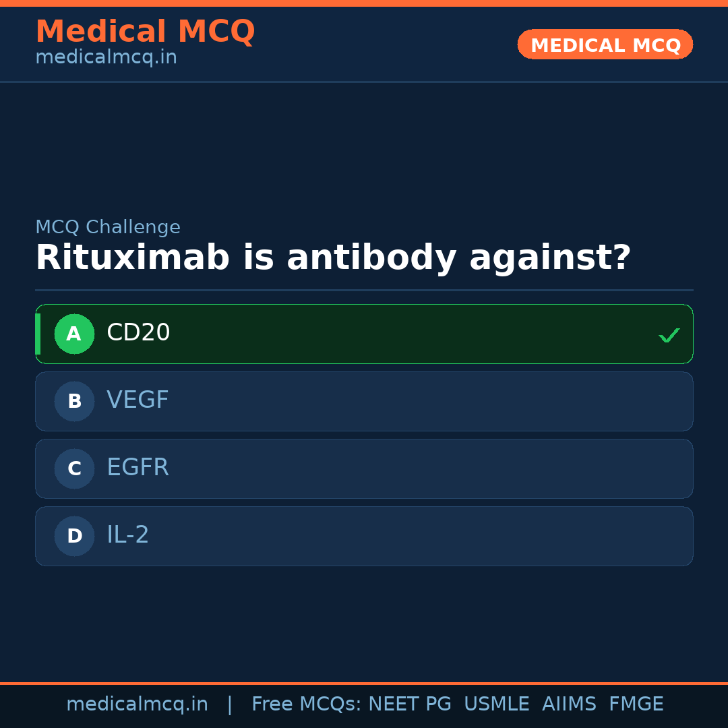Visit medicalmcq.in link in header
The width and height of the screenshot is (728, 728).
tap(106, 58)
